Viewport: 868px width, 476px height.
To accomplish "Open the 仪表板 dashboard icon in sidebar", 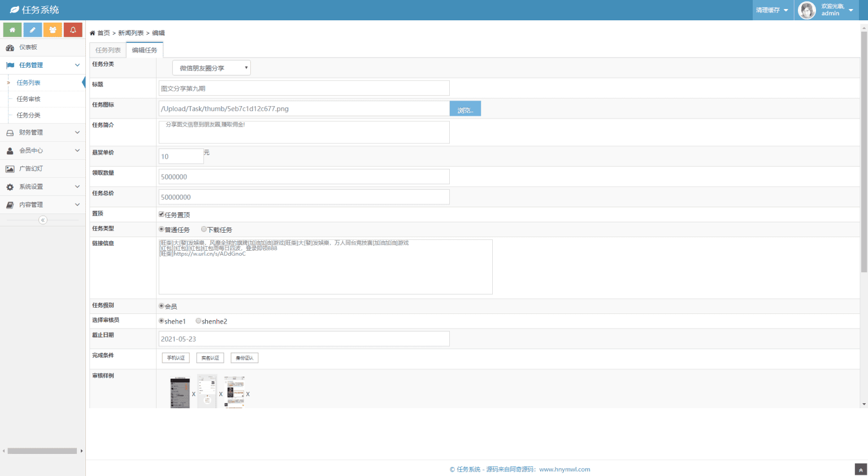I will (x=10, y=47).
